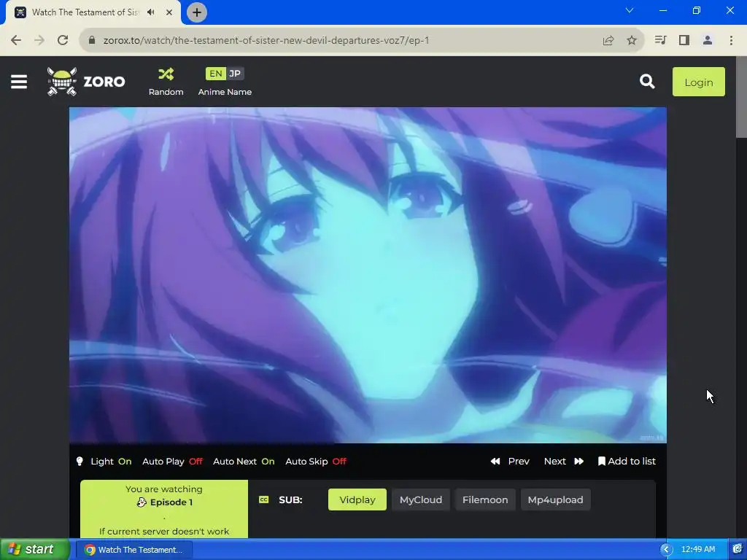
Task: Go to Prev episode
Action: 510,461
